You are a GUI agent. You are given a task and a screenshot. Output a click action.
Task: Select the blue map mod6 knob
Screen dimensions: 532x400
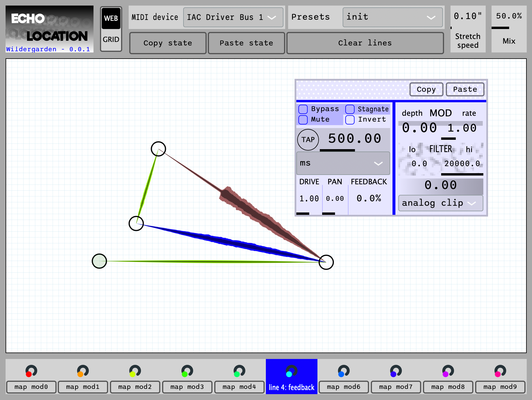pos(344,371)
